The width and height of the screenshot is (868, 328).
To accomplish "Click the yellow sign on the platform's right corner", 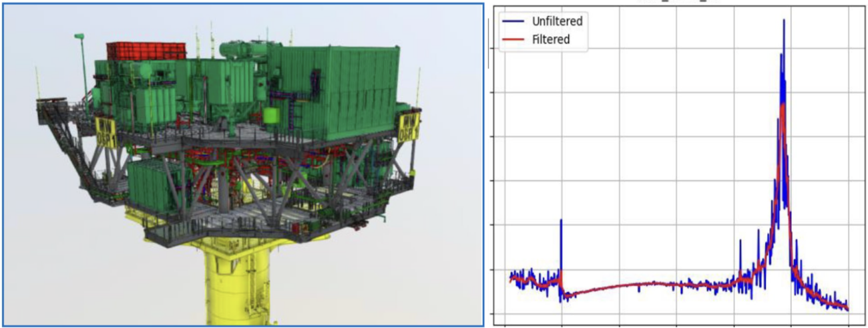I will (408, 126).
